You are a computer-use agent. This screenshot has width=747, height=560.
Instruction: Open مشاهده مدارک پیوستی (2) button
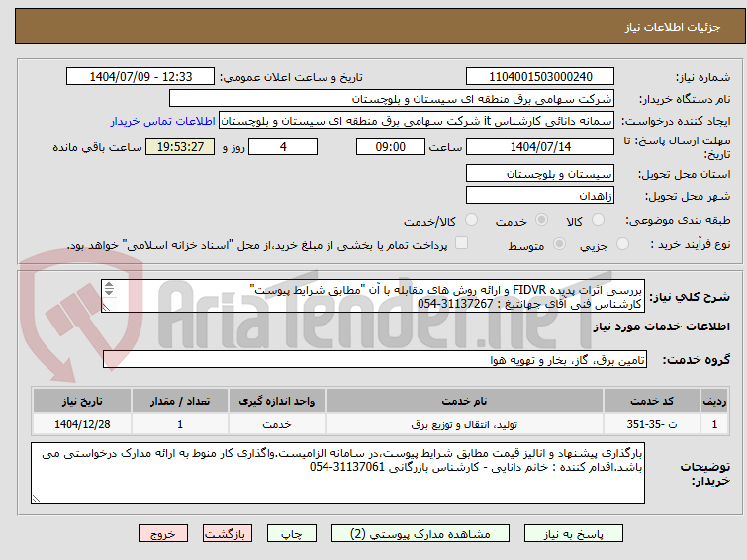(420, 534)
